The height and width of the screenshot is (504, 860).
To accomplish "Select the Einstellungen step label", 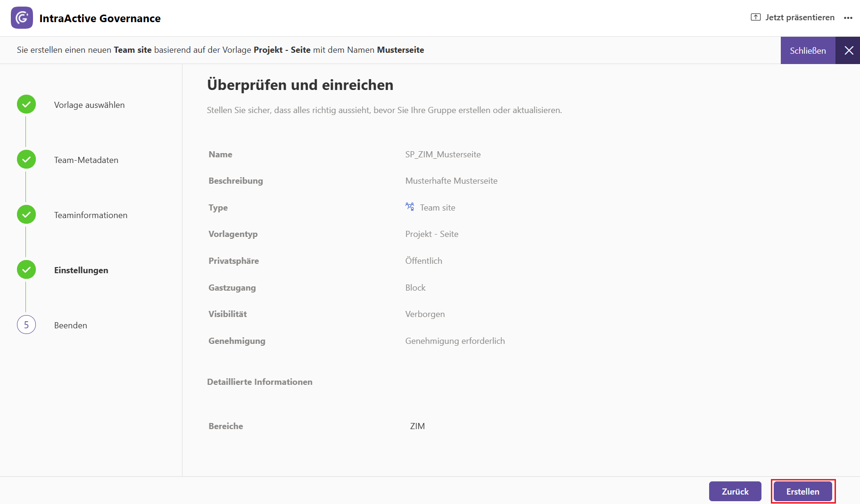I will click(x=81, y=270).
